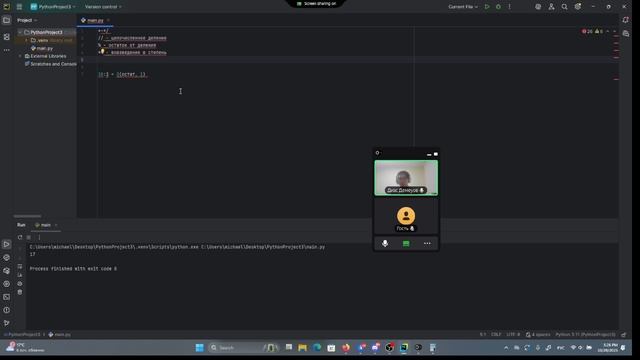Open the Git version control tool window icon
Image resolution: width=640 pixels, height=360 pixels.
(7, 323)
